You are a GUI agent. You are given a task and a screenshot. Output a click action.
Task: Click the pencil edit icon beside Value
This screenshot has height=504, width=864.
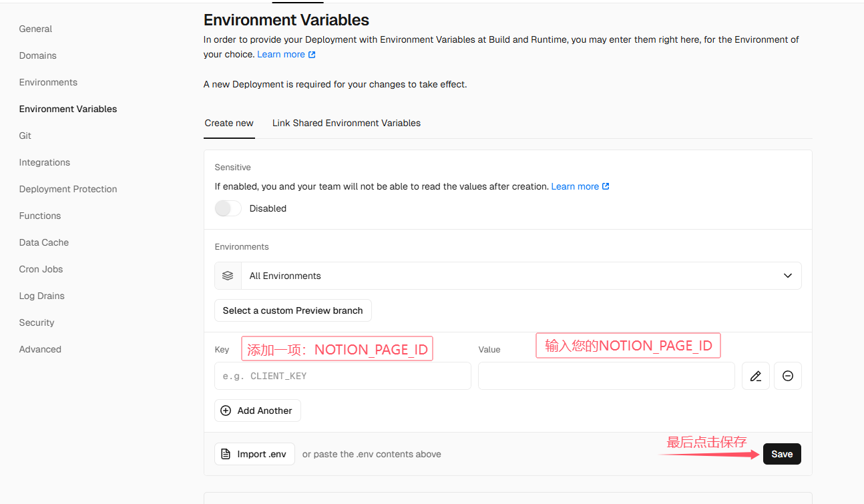(x=755, y=376)
